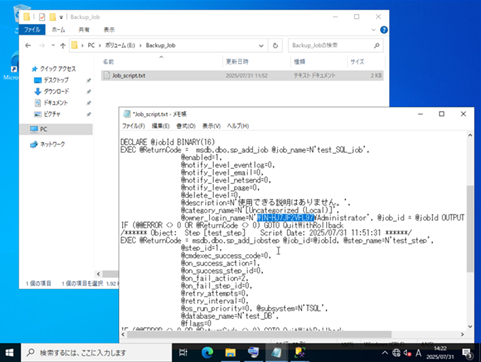Open Notepad 編集(E) menu

161,126
